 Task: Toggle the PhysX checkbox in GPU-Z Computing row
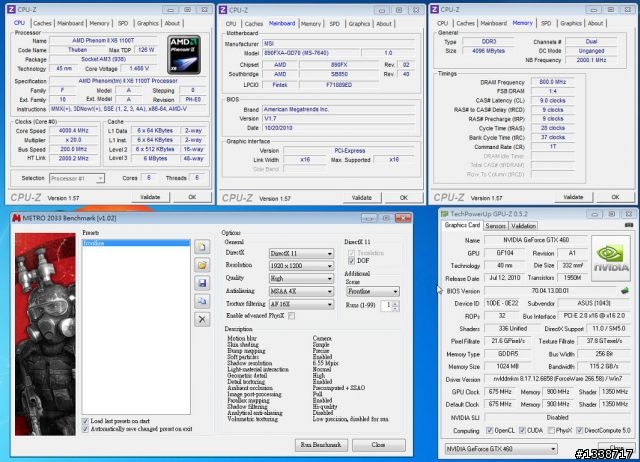[x=551, y=431]
